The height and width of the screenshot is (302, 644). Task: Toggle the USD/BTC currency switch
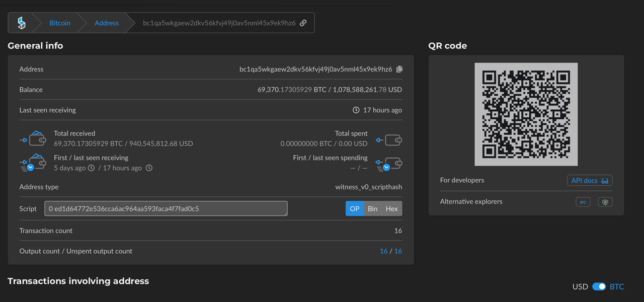tap(599, 286)
